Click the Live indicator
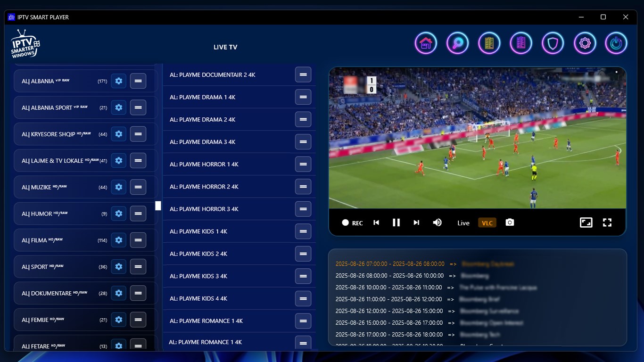 [x=463, y=222]
